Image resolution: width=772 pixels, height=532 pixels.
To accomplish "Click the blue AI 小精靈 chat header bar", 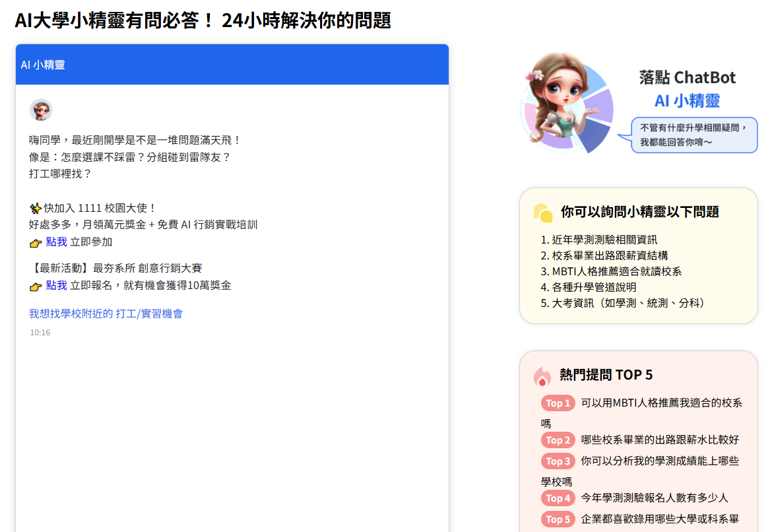I will tap(231, 64).
